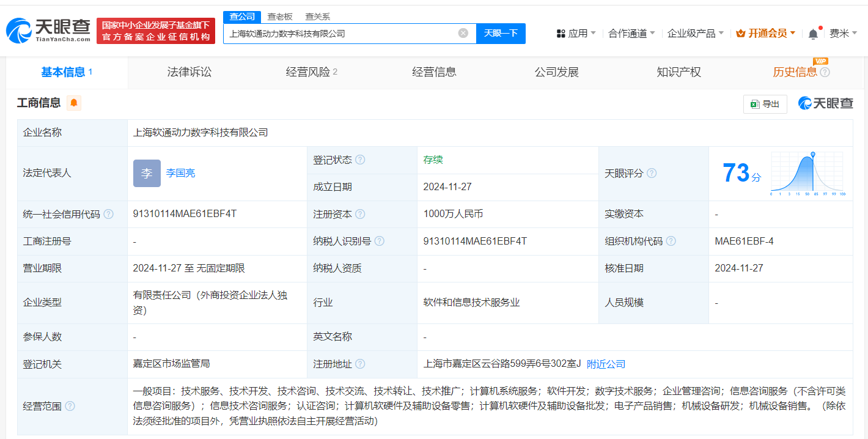Viewport: 868px width, 439px height.
Task: Open the 附近公司 link
Action: 605,363
